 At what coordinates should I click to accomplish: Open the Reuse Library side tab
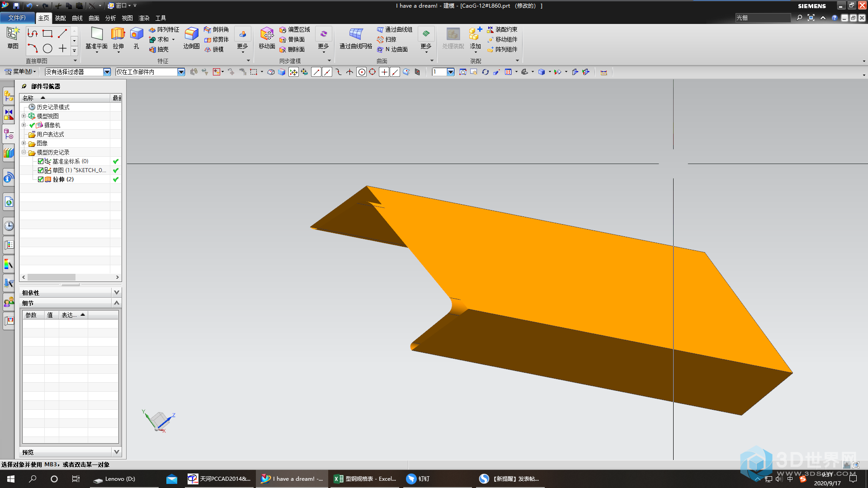pos(9,153)
